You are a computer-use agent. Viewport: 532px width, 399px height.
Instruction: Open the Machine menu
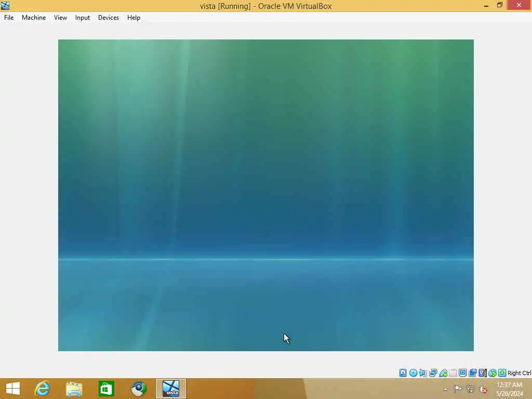pos(34,18)
